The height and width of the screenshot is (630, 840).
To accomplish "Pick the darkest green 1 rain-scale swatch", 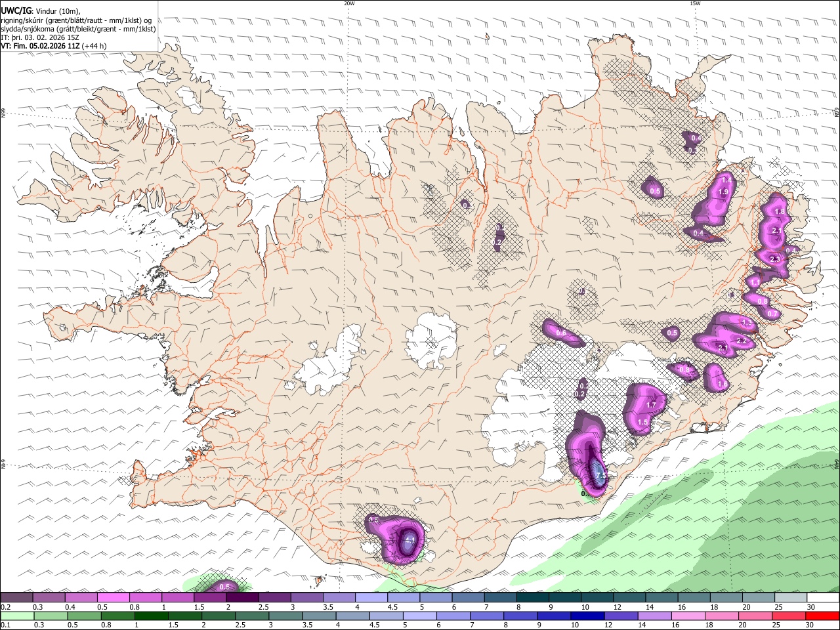I will coord(151,616).
